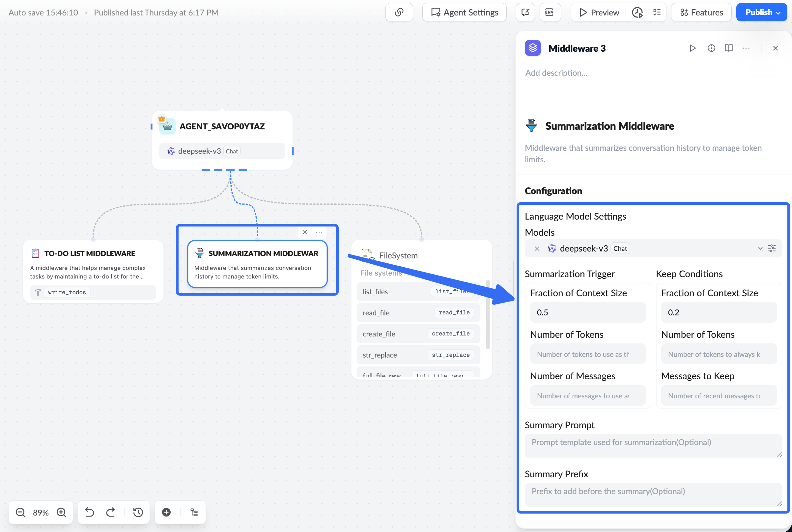Run the Middleware 3 node with play icon
The width and height of the screenshot is (792, 532).
coord(693,48)
